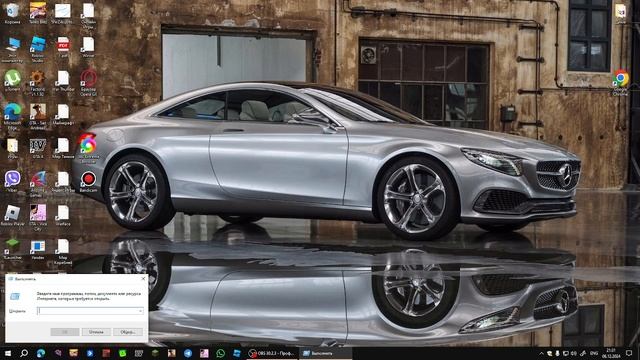The width and height of the screenshot is (640, 360).
Task: Switch the ENG input language indicator
Action: [x=594, y=353]
